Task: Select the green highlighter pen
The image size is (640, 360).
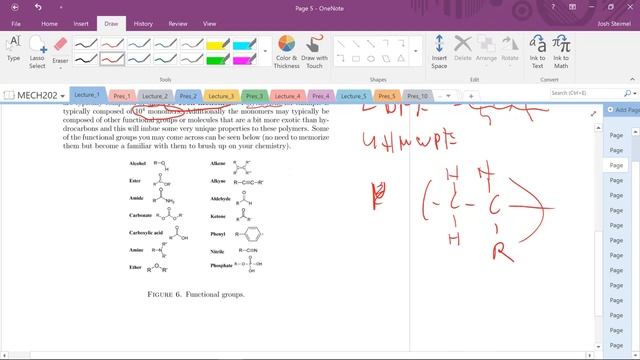Action: click(218, 59)
